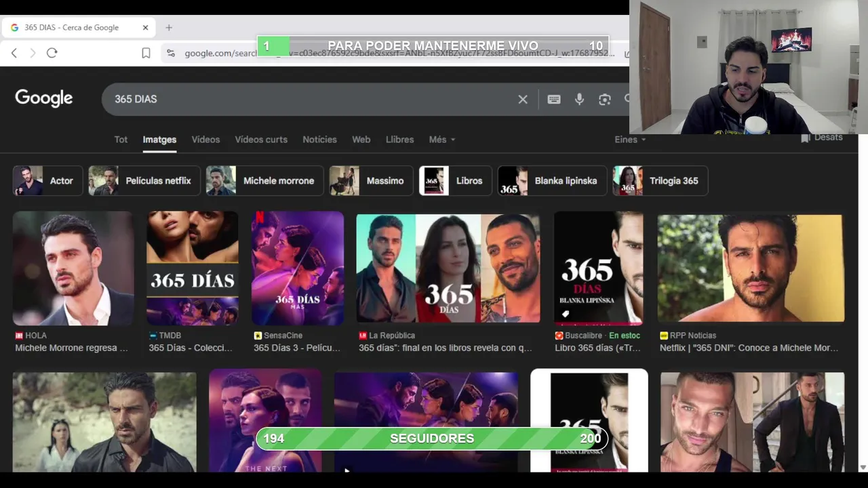The height and width of the screenshot is (488, 868).
Task: Switch to the Llibres tab
Action: click(399, 140)
